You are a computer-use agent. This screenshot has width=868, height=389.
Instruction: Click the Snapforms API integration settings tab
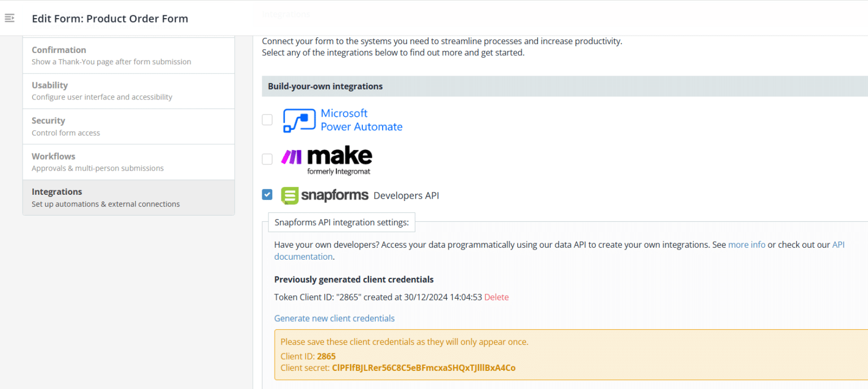(341, 222)
